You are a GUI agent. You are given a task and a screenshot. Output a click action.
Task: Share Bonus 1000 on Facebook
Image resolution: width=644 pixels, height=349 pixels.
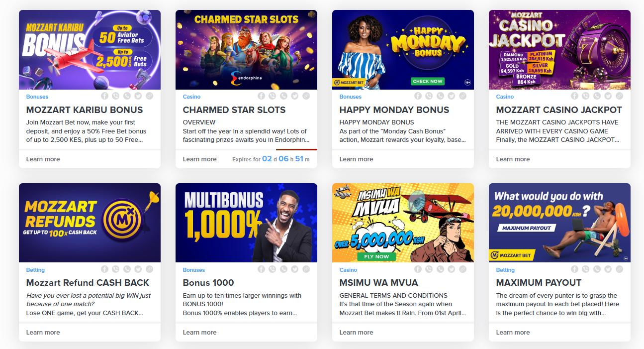[x=261, y=269]
